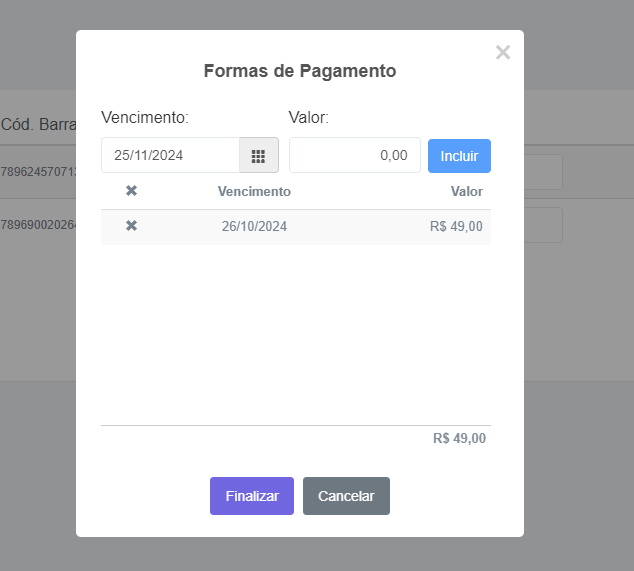Remove the 26/10/2024 payment row
This screenshot has width=634, height=571.
pyautogui.click(x=131, y=226)
